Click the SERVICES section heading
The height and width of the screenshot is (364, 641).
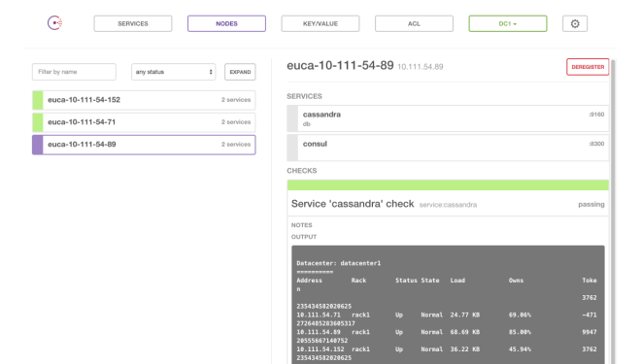pyautogui.click(x=304, y=96)
